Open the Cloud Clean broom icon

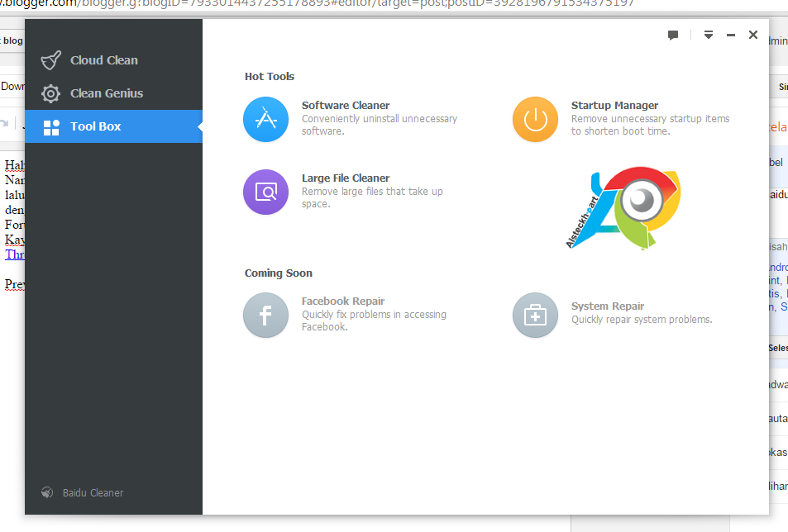pos(50,60)
